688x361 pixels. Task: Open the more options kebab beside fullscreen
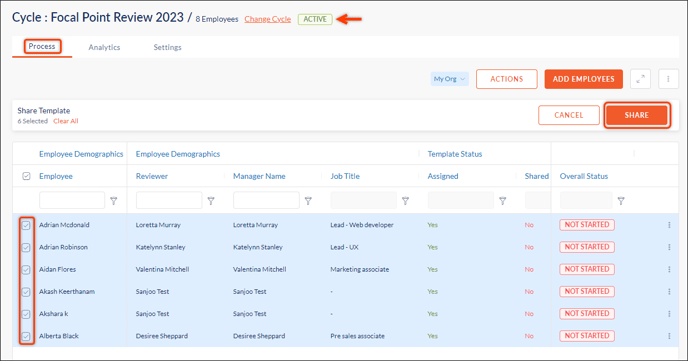[x=668, y=79]
